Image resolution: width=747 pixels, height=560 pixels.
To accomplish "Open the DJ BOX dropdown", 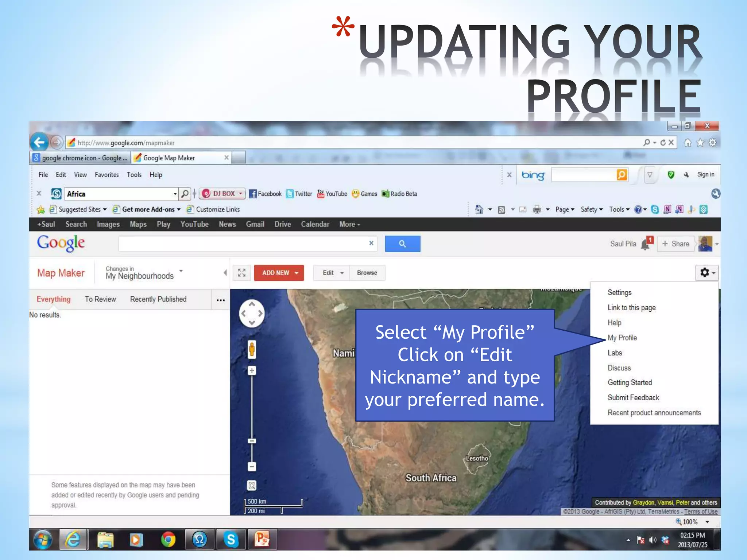I will [x=222, y=194].
